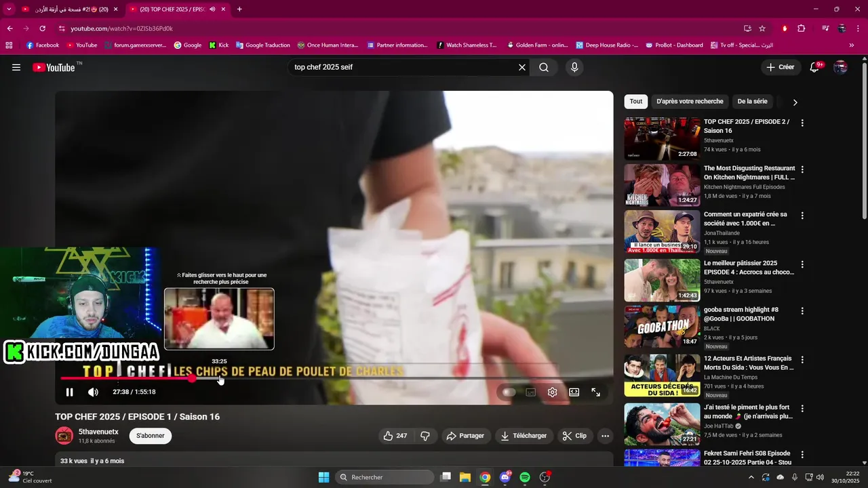Open options for TOP CHEF Episode 2
The image size is (868, 488).
[x=802, y=123]
